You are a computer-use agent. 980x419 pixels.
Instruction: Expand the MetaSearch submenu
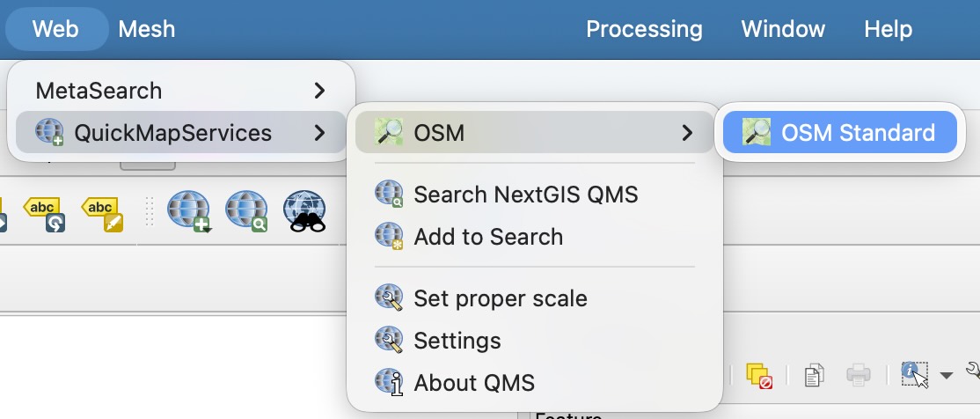180,90
